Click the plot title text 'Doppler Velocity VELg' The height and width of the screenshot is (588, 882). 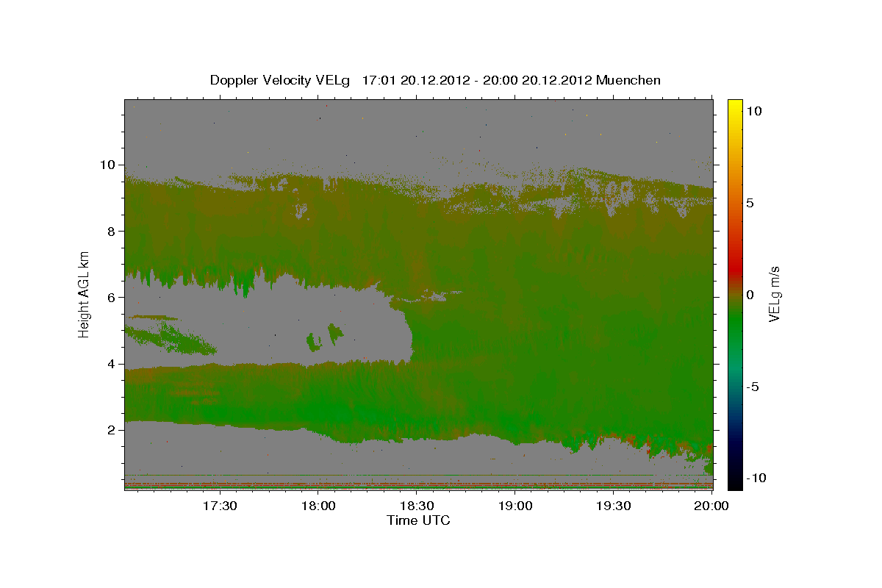pyautogui.click(x=281, y=80)
